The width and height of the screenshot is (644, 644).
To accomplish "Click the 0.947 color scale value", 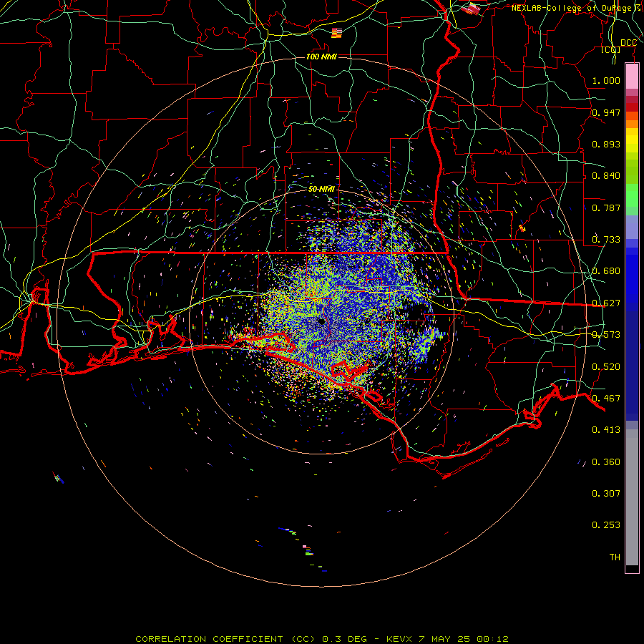I will coord(606,112).
